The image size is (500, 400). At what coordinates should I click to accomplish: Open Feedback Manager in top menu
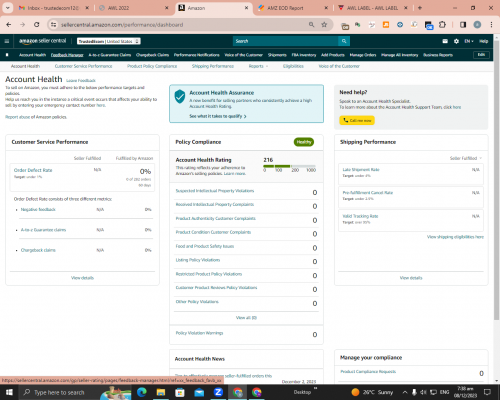67,55
